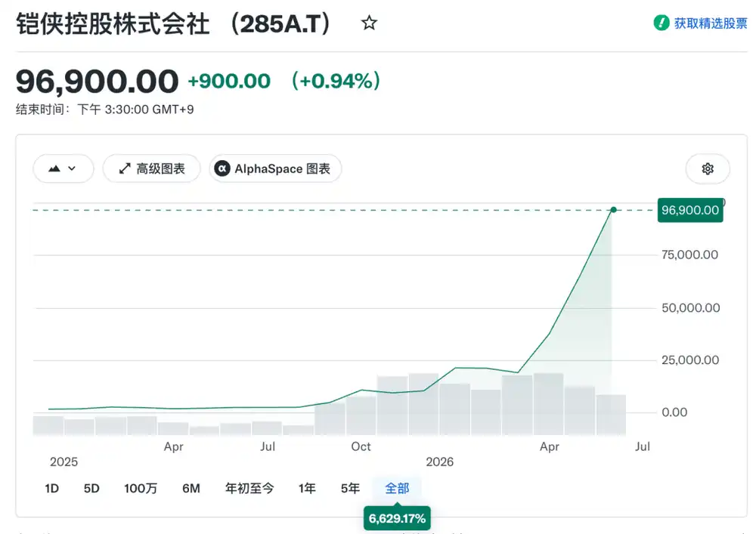The image size is (756, 534).
Task: Open the AlphaSpace 图表 chart
Action: click(275, 168)
